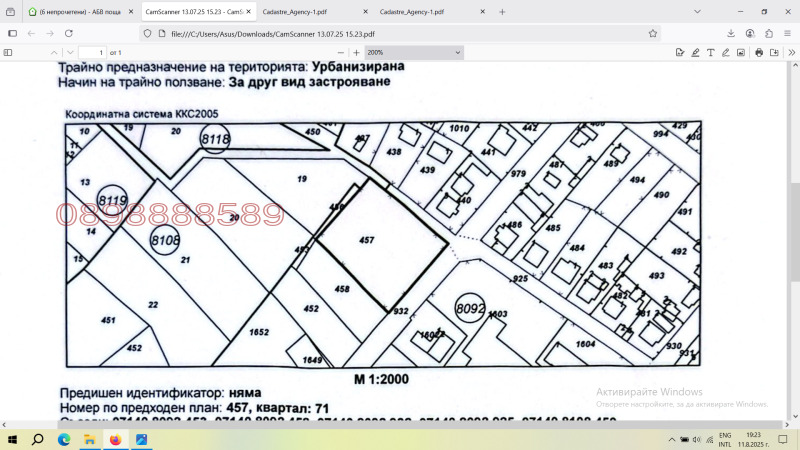Select the CamScanner 13.07.25 15.23 tab
Screen dimensions: 800x450
197,11
